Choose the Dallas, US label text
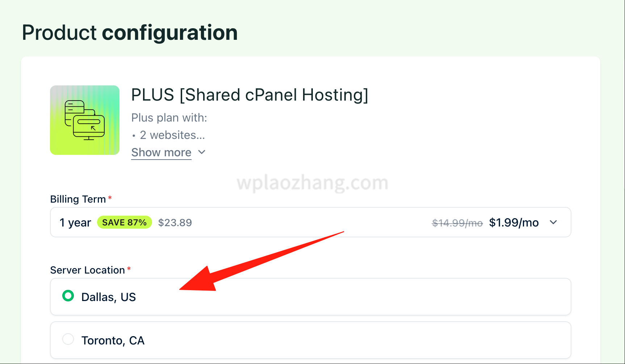This screenshot has width=625, height=364. coord(109,297)
